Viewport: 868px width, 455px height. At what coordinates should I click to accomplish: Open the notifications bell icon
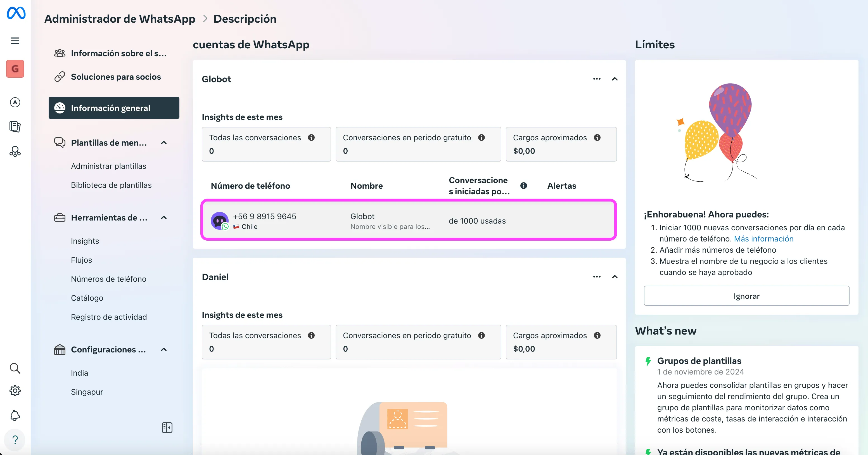pos(15,415)
